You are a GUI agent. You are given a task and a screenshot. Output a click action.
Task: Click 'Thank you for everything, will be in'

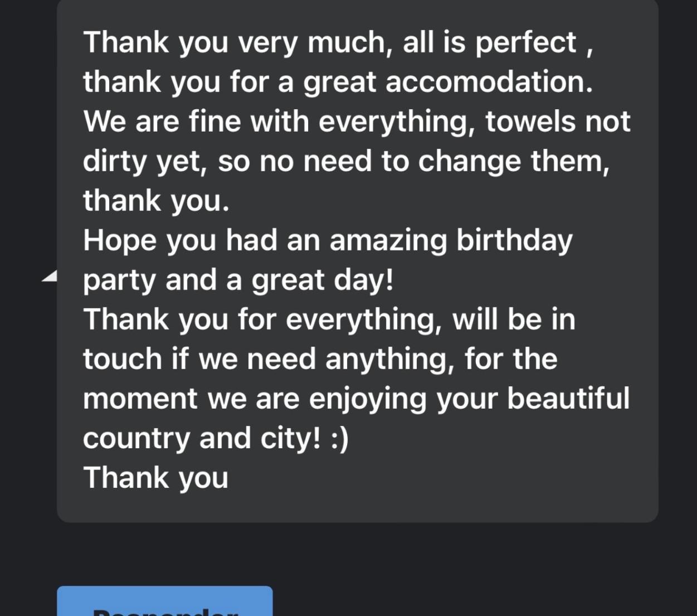point(329,320)
